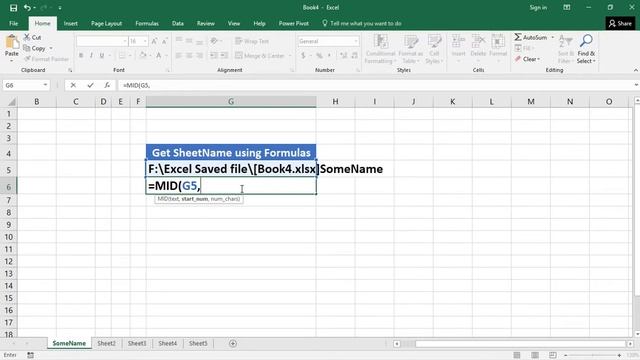Click Sort & Filter

(565, 49)
